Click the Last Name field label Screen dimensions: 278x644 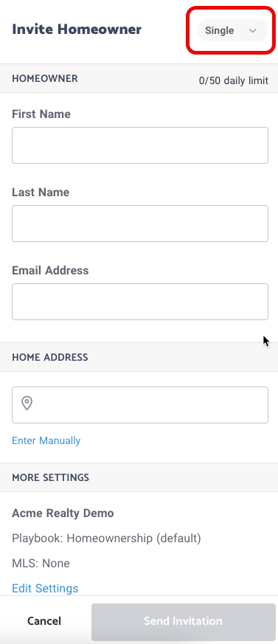click(41, 193)
